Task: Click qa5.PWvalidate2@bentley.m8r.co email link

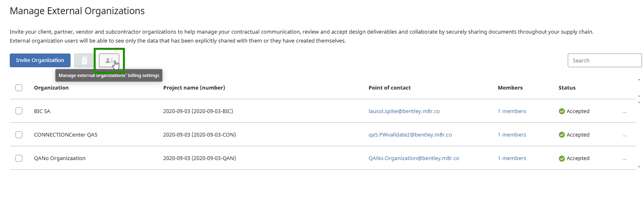Action: (x=410, y=135)
